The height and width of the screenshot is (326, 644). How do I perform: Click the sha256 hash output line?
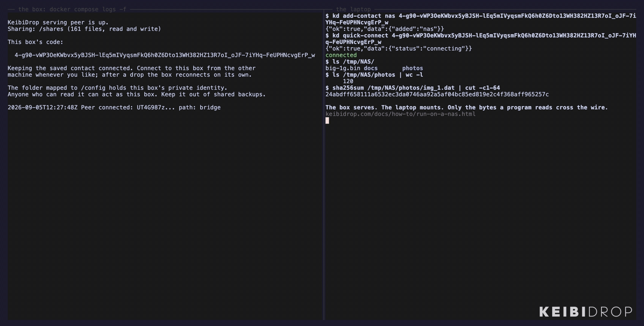point(437,94)
